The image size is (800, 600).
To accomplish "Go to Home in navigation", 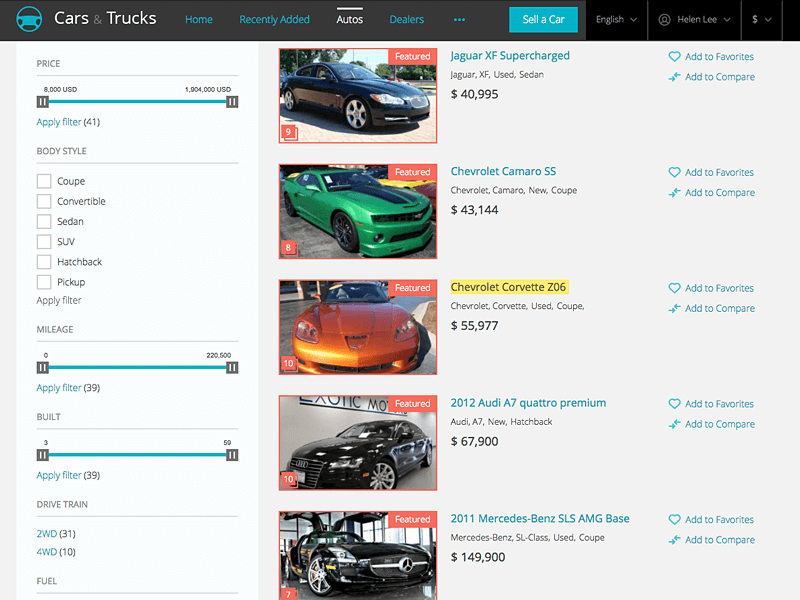I will [198, 19].
